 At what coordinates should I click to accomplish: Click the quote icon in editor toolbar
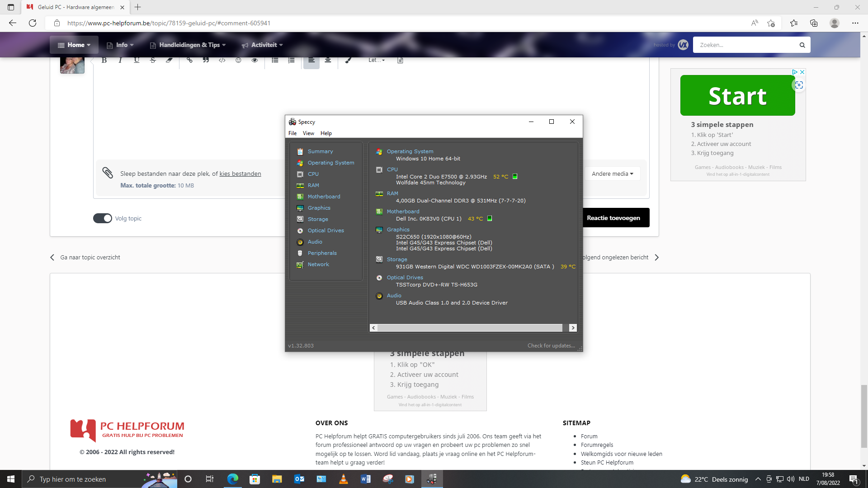pos(206,60)
